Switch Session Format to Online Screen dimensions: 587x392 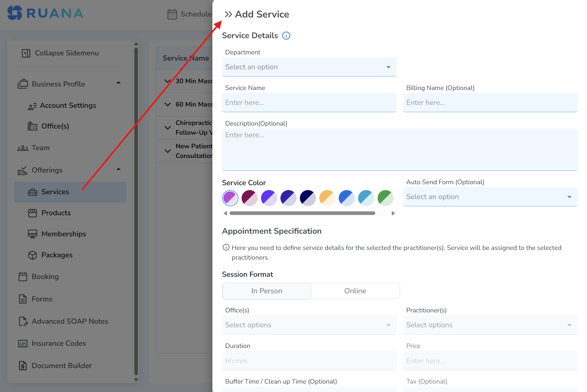click(x=355, y=291)
